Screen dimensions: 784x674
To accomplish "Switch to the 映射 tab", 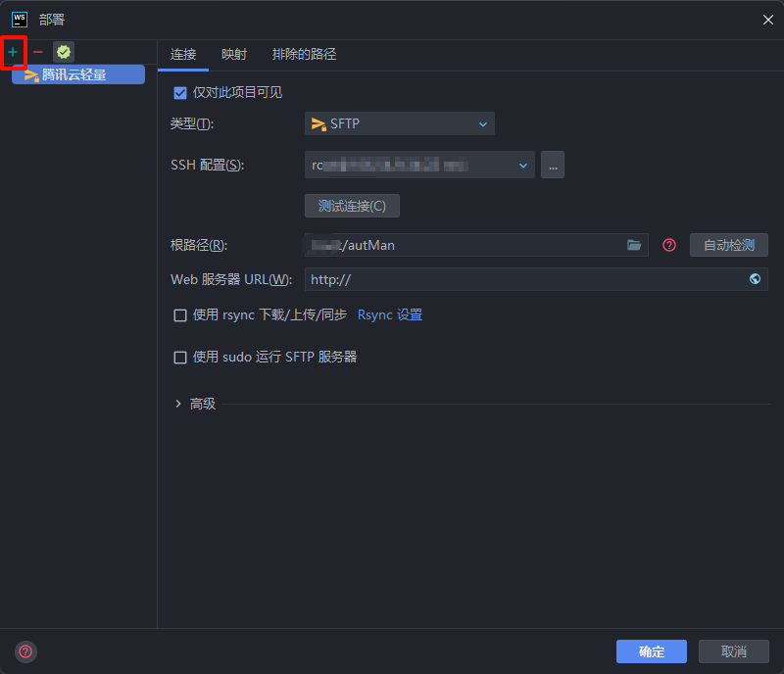I will [234, 55].
